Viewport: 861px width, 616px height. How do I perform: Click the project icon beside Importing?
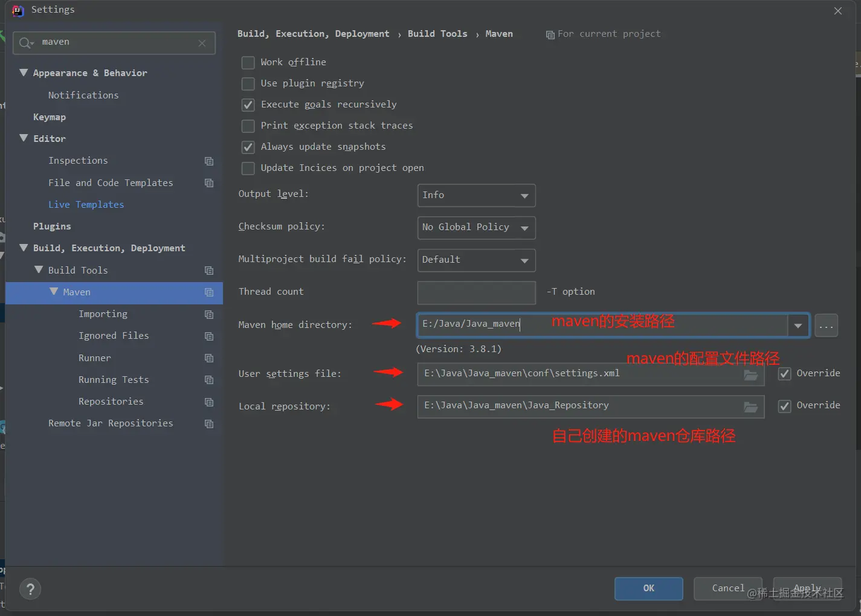(209, 315)
